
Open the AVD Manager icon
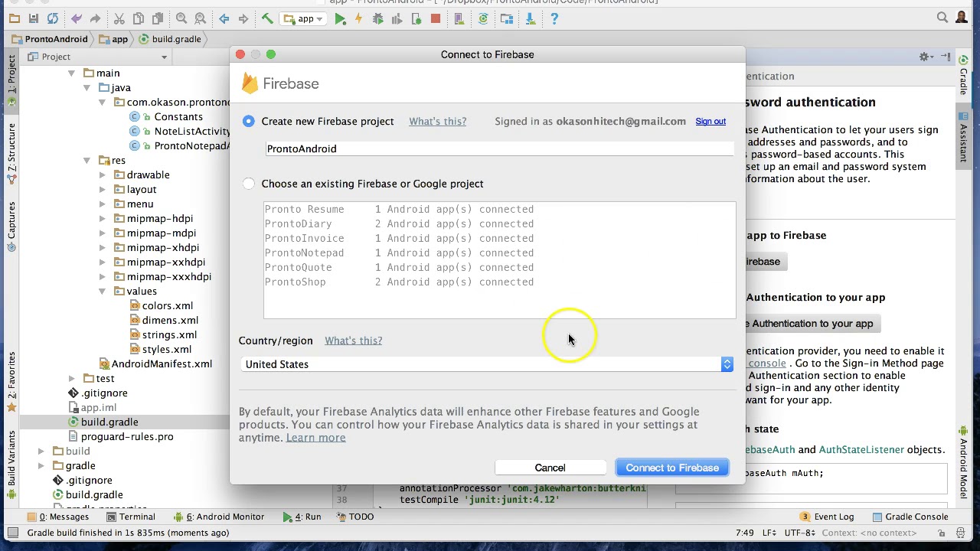459,18
